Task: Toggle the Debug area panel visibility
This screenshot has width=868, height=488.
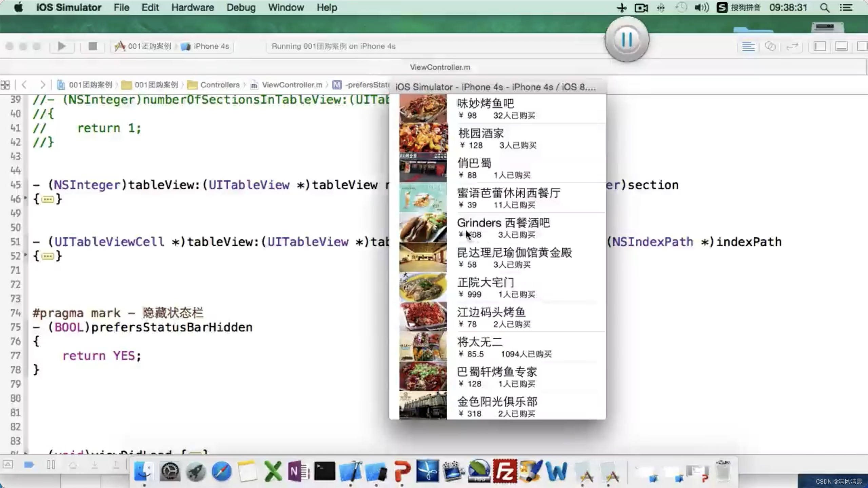Action: tap(841, 46)
